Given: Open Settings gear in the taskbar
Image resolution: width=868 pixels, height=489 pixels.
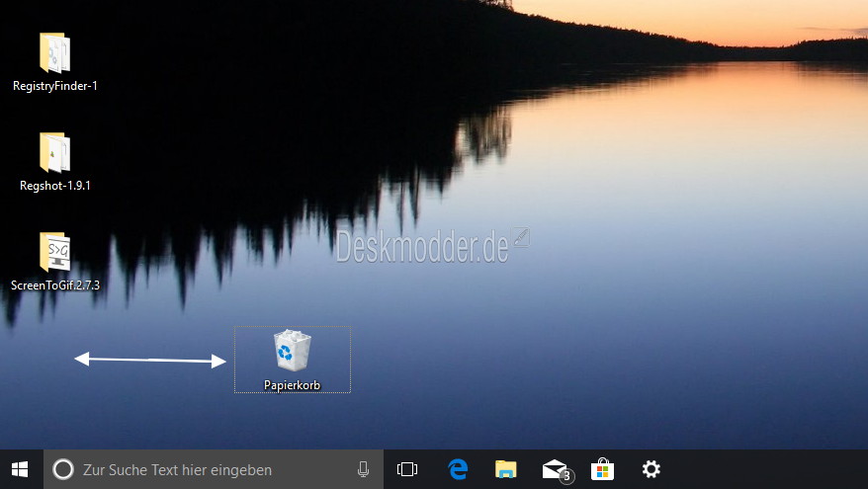Looking at the screenshot, I should (651, 469).
